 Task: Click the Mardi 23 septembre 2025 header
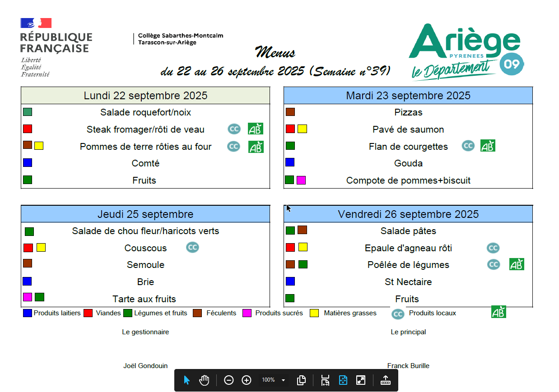pos(408,96)
